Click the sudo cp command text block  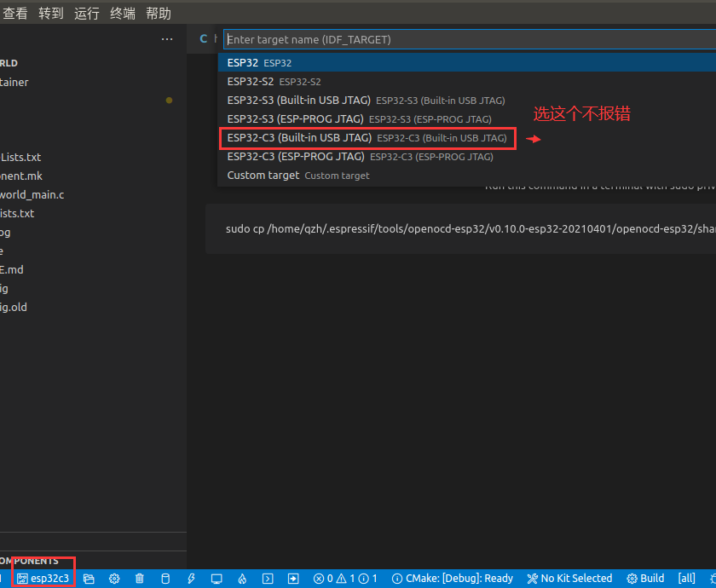tap(461, 228)
